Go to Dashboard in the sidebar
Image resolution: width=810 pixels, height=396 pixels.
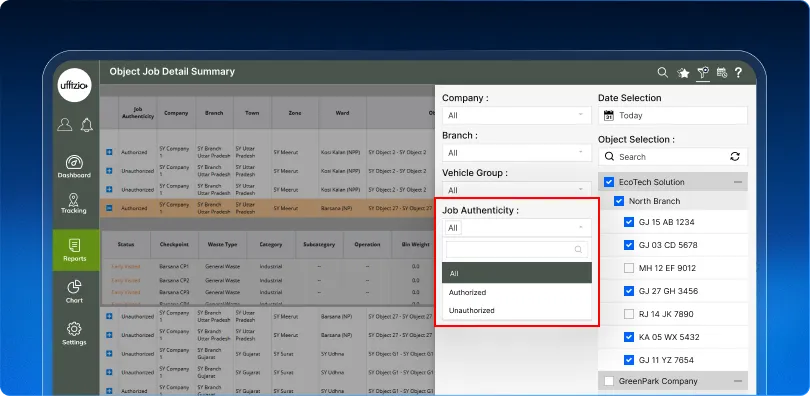[x=74, y=167]
